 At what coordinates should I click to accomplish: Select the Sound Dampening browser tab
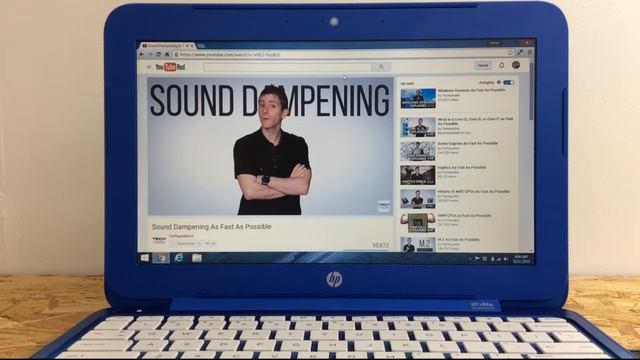[x=167, y=46]
